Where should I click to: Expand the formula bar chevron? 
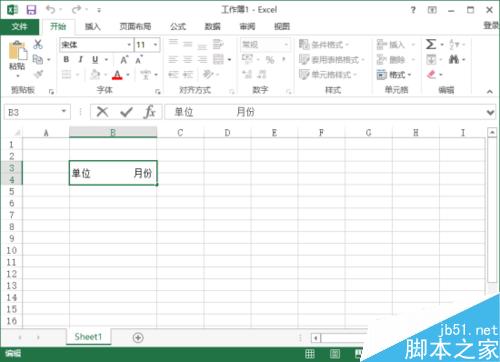pos(490,113)
